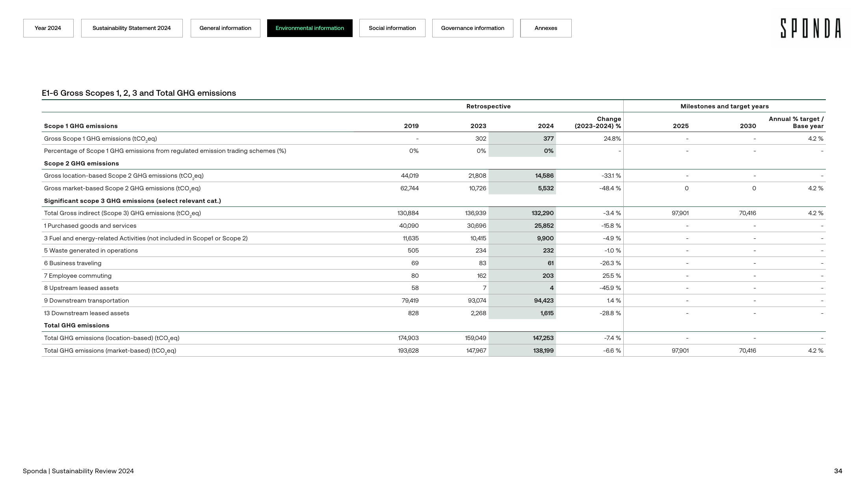
Task: Click the 2025 Scope 3 milestone 97,901
Action: click(680, 213)
